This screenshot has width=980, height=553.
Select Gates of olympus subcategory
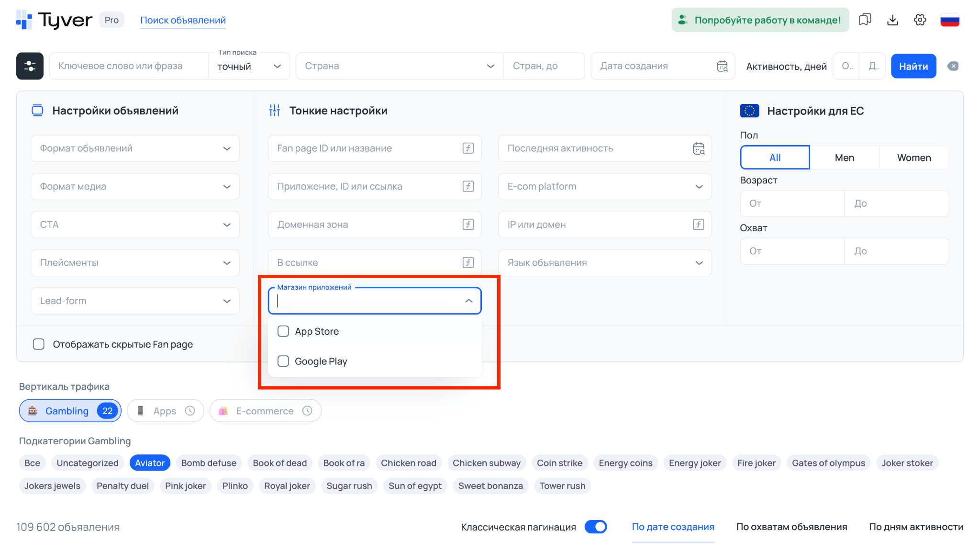click(x=828, y=463)
